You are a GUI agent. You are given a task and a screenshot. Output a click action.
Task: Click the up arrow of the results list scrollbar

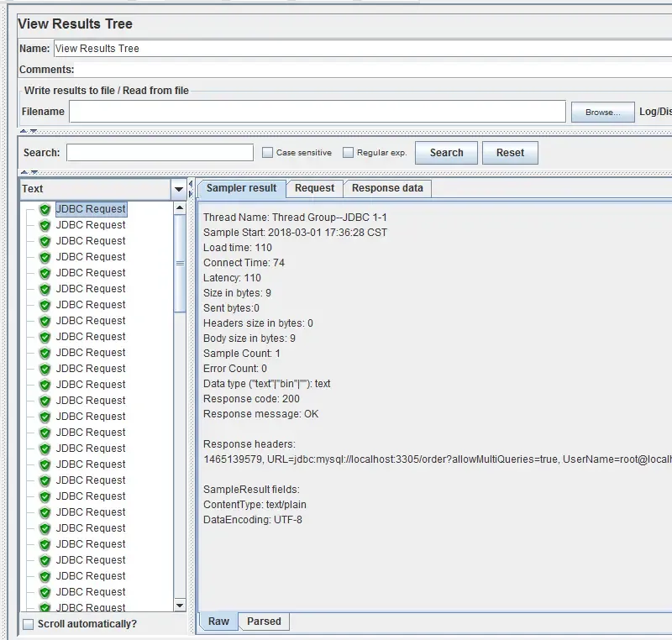pos(180,207)
